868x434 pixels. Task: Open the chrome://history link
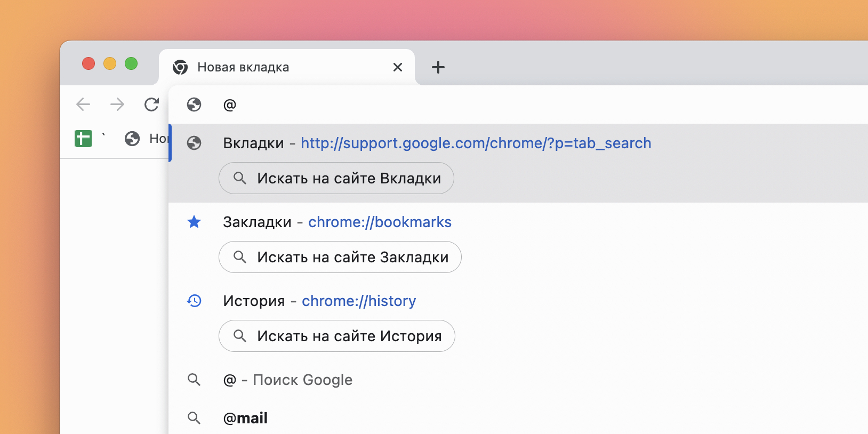[x=359, y=301]
